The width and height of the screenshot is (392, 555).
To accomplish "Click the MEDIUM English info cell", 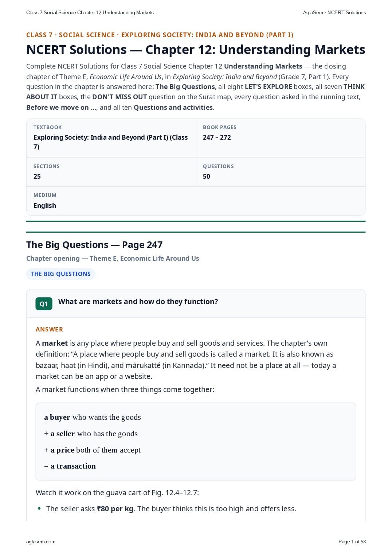I will 196,201.
